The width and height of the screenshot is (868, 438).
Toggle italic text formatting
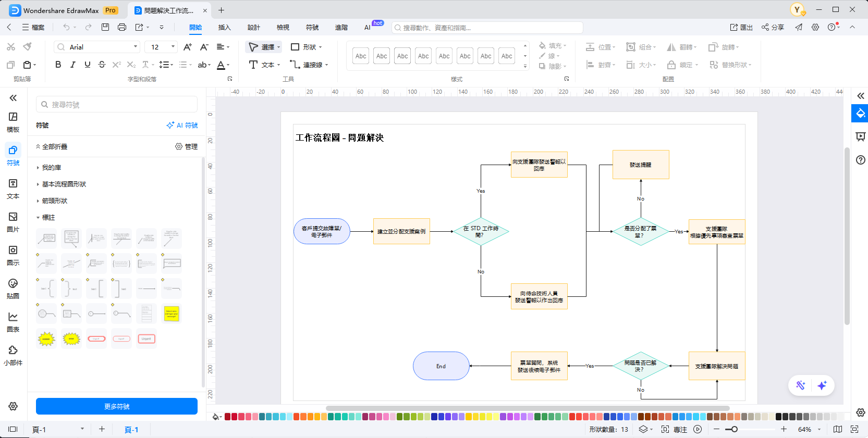[72, 65]
